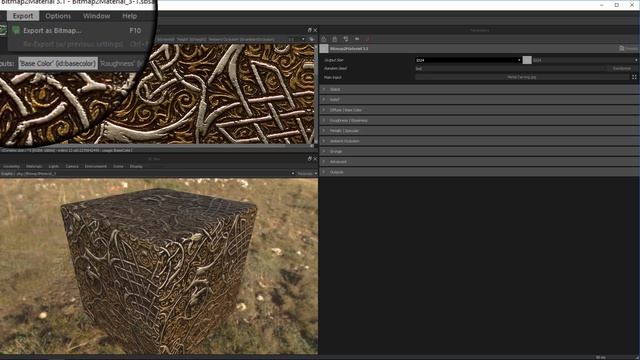Open the renderer dropdown in 3D View
The width and height of the screenshot is (640, 360).
coord(307,173)
